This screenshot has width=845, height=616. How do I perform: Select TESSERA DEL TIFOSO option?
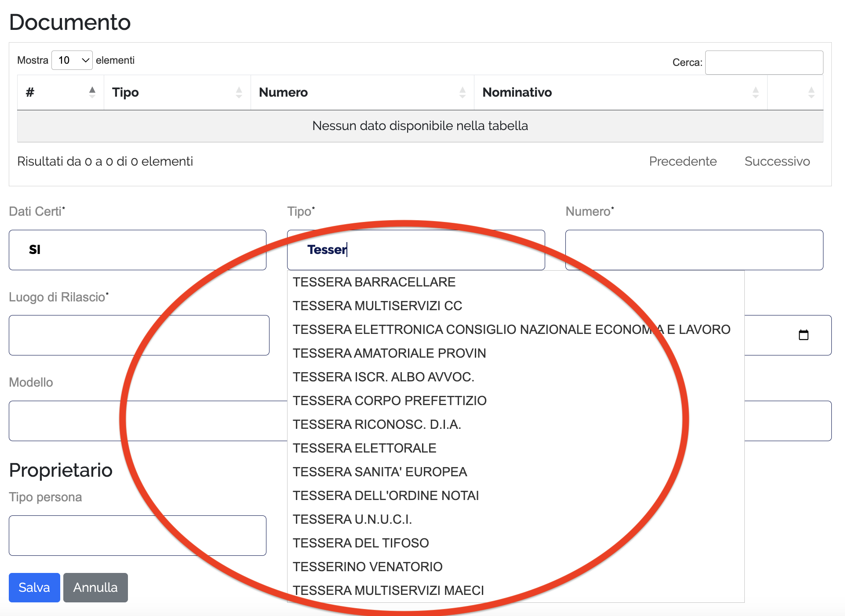tap(361, 543)
